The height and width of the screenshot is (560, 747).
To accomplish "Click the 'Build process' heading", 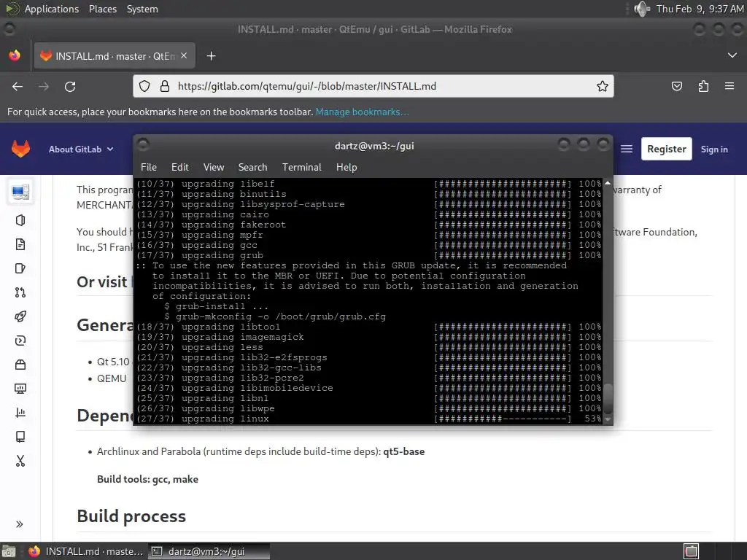I will click(131, 516).
